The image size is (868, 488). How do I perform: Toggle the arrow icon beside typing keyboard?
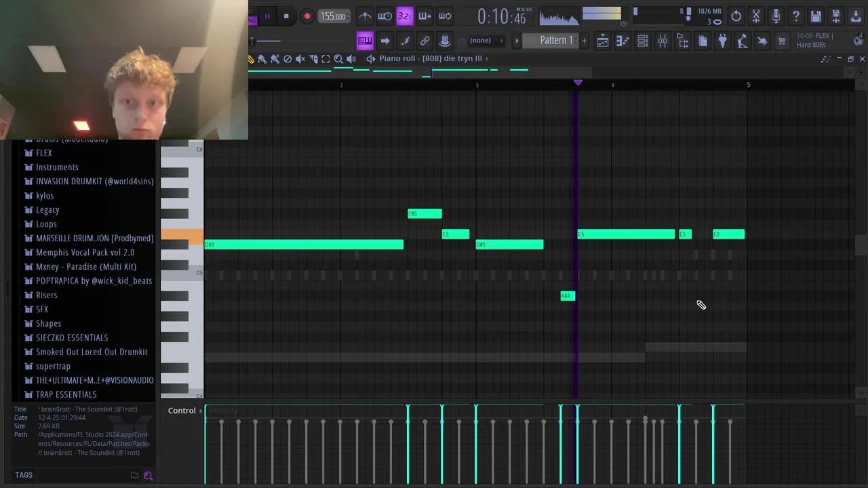(x=384, y=41)
